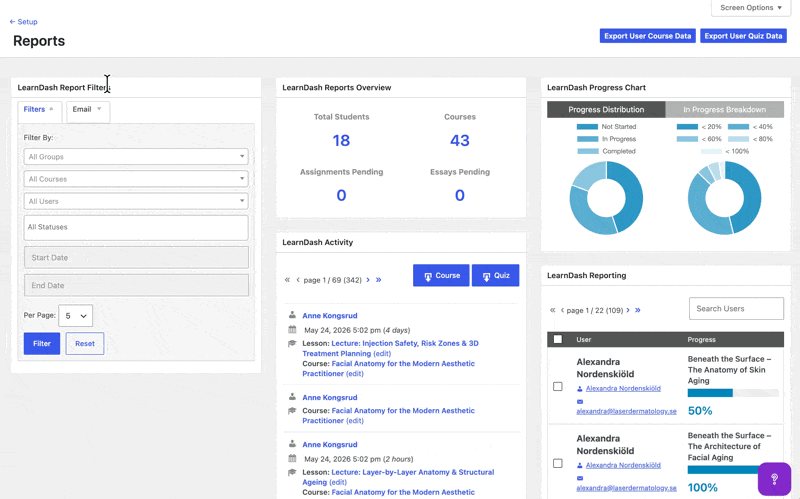Collapse the Filters section
The width and height of the screenshot is (800, 499).
(x=39, y=110)
